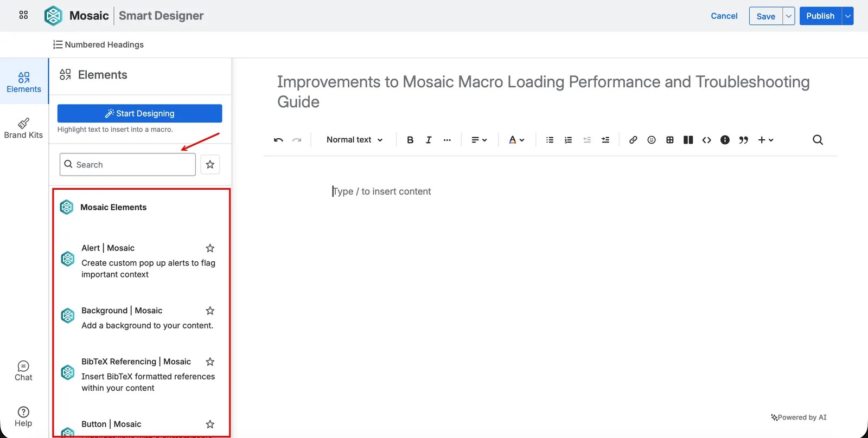The image size is (868, 438).
Task: Publish the page
Action: [x=820, y=16]
